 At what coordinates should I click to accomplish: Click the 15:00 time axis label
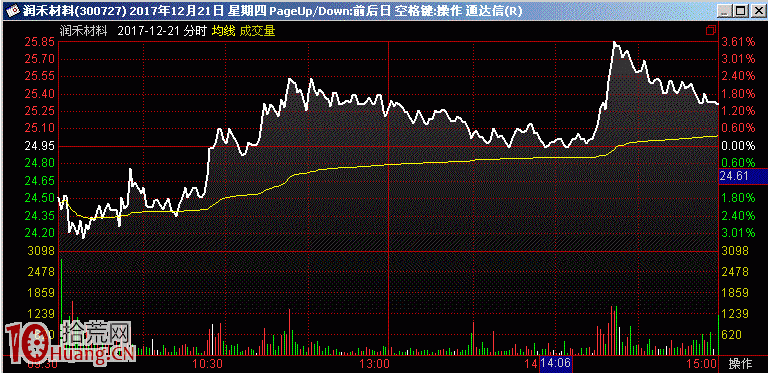coord(702,364)
